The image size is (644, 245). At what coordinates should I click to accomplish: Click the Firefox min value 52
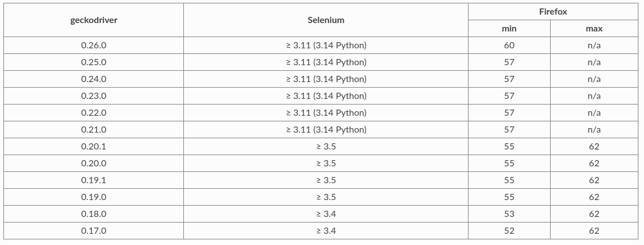pos(509,231)
